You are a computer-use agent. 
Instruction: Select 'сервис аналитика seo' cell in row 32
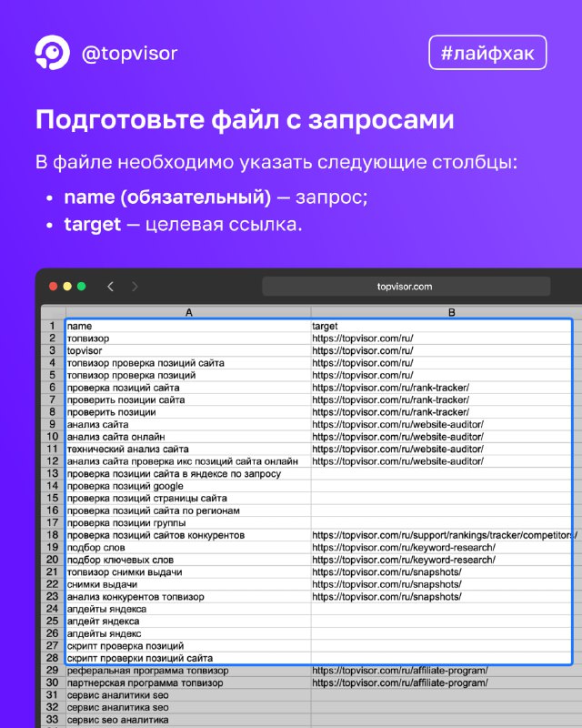tap(188, 708)
